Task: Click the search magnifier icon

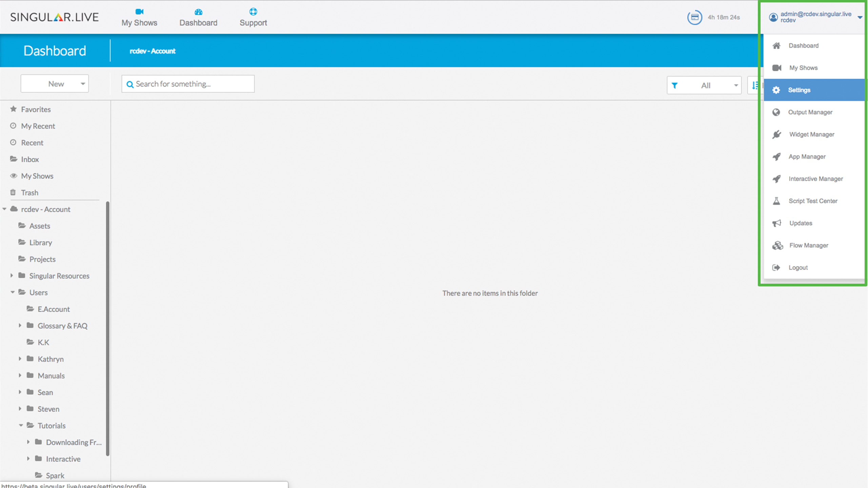Action: [130, 84]
